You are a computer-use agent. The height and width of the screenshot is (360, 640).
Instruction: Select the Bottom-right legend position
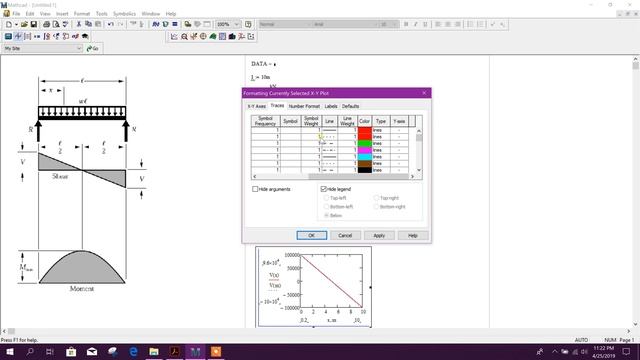tap(376, 207)
